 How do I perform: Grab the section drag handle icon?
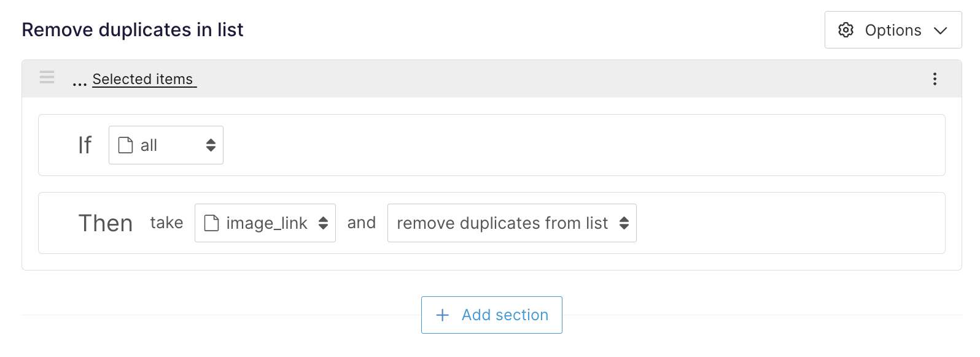(47, 77)
